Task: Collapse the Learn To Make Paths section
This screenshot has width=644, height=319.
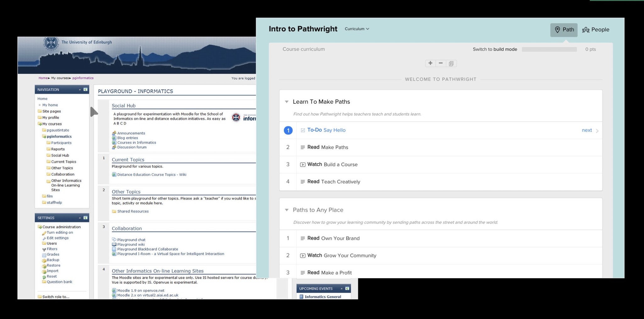Action: point(286,102)
